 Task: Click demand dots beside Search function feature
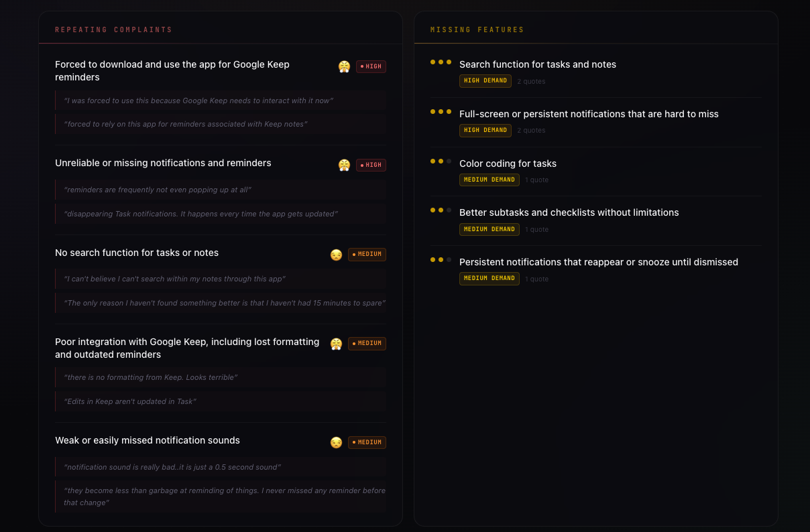[x=441, y=62]
